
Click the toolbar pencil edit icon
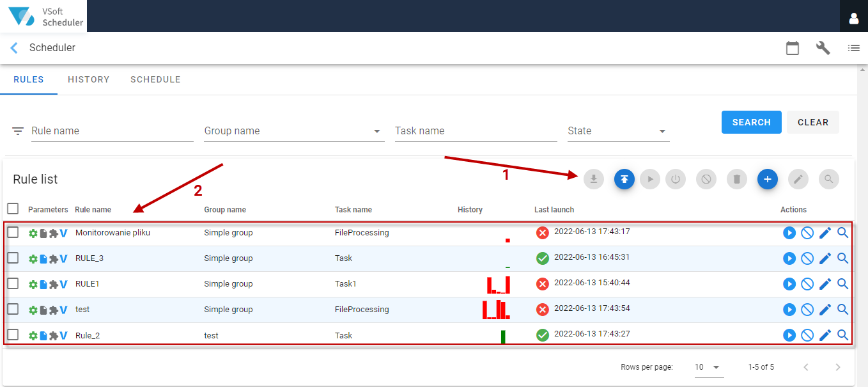tap(798, 179)
